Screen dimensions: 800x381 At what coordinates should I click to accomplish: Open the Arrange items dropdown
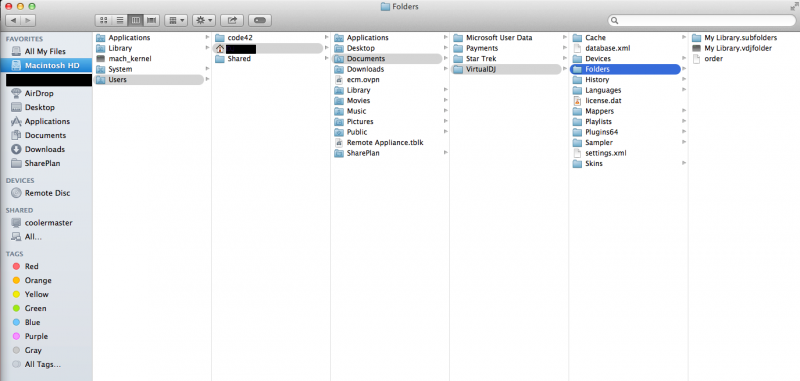(176, 20)
